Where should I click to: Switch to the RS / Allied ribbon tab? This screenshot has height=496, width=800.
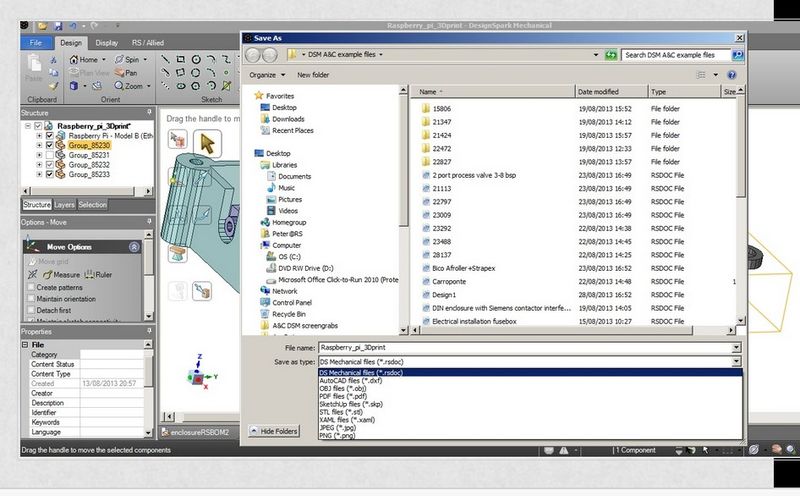[x=148, y=43]
